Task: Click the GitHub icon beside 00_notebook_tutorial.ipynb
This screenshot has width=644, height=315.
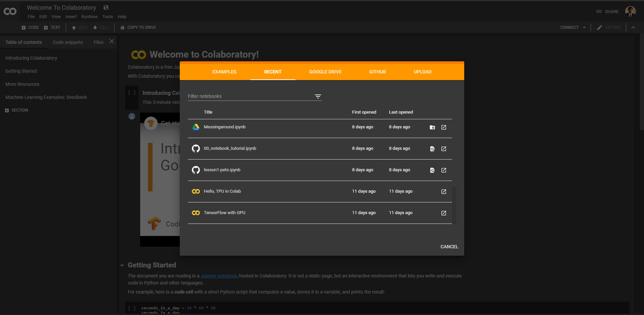Action: (x=196, y=148)
